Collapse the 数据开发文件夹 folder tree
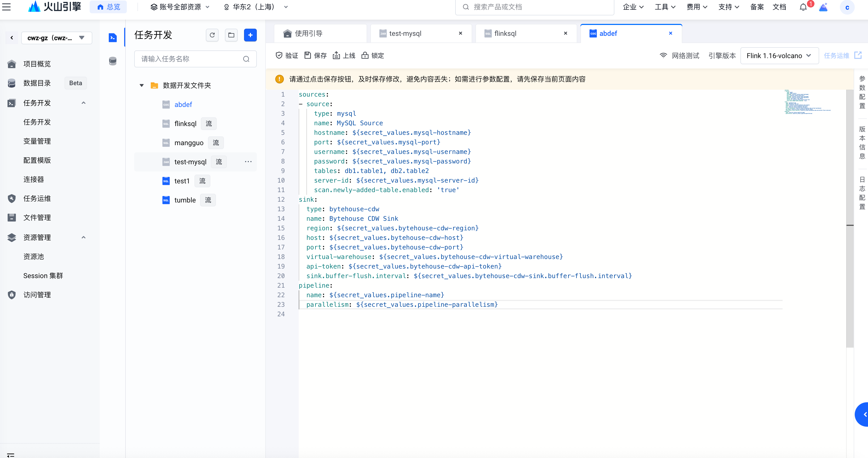This screenshot has width=868, height=458. [x=142, y=85]
